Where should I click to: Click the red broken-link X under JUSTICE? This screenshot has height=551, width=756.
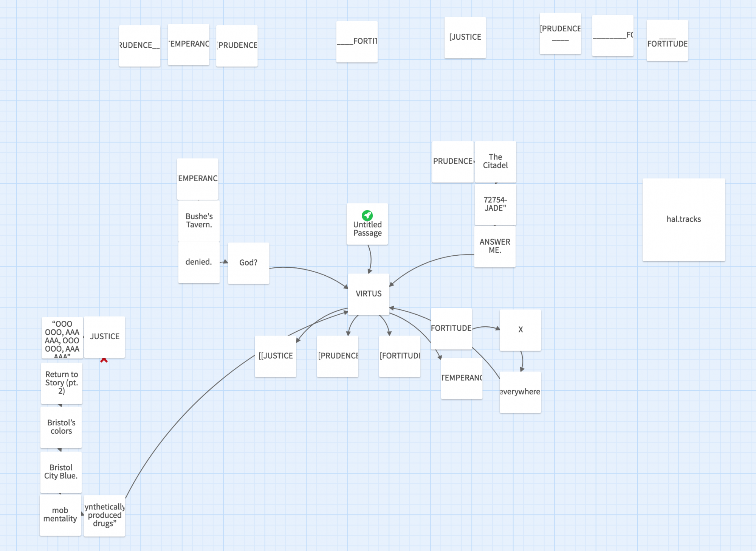(104, 360)
